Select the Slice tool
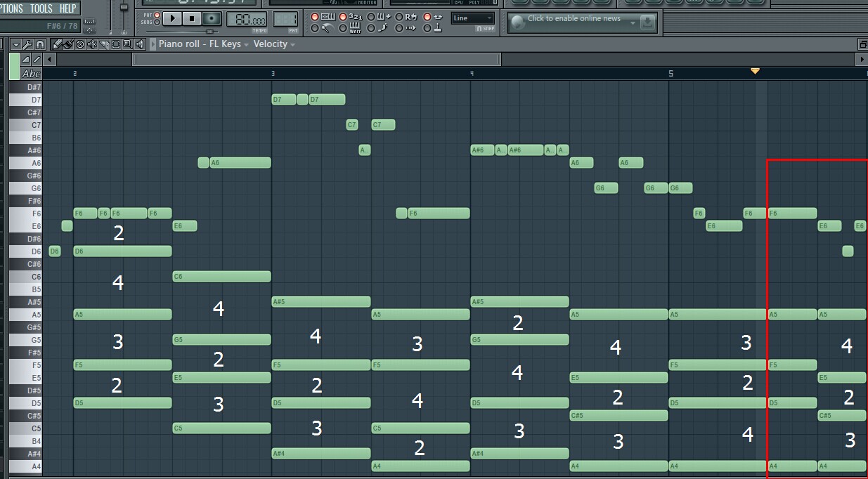 click(x=104, y=44)
